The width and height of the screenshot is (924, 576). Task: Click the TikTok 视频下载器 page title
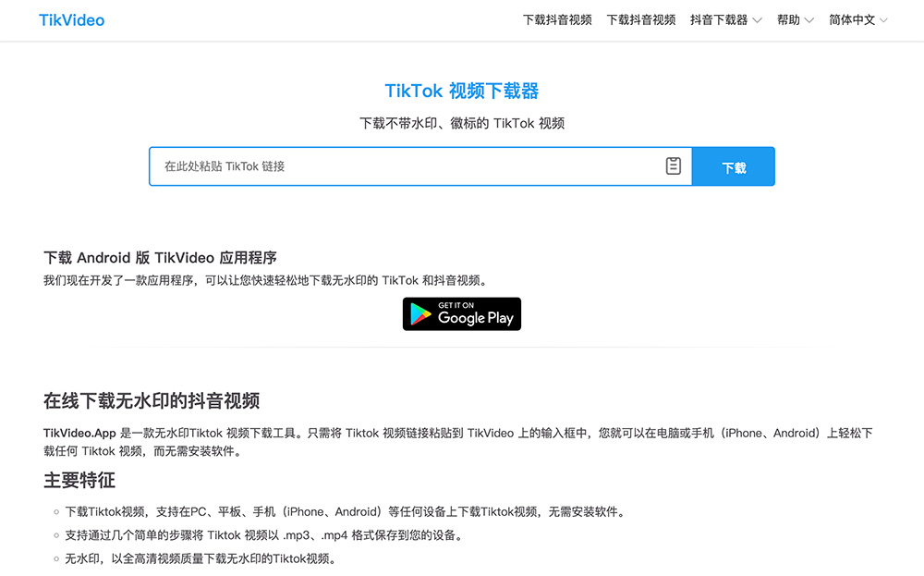(461, 91)
